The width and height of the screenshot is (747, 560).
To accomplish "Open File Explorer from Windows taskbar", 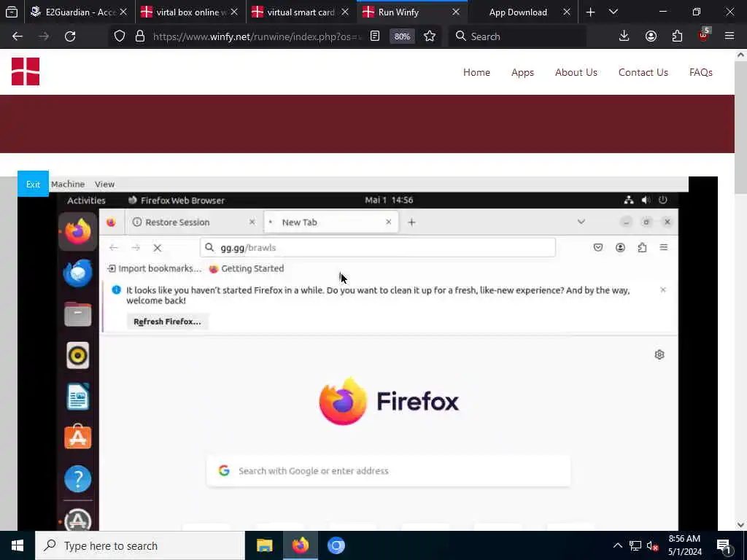I will [264, 545].
